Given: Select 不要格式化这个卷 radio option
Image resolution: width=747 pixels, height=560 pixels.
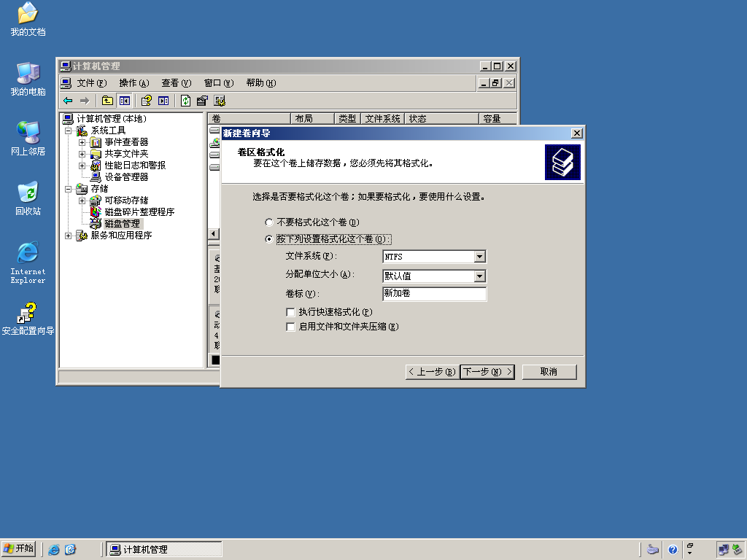Looking at the screenshot, I should point(268,222).
